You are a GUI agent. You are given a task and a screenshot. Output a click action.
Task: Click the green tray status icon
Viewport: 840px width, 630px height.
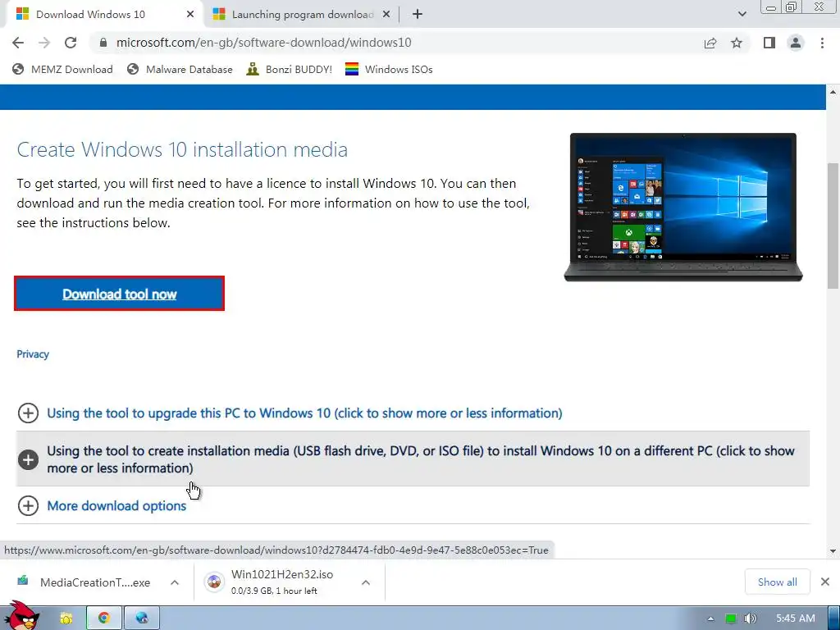(x=730, y=619)
